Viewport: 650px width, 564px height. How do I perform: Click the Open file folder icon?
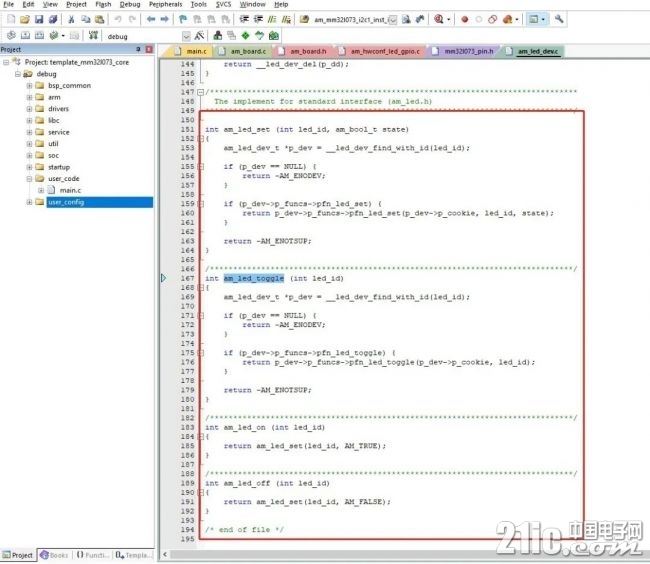click(x=25, y=19)
